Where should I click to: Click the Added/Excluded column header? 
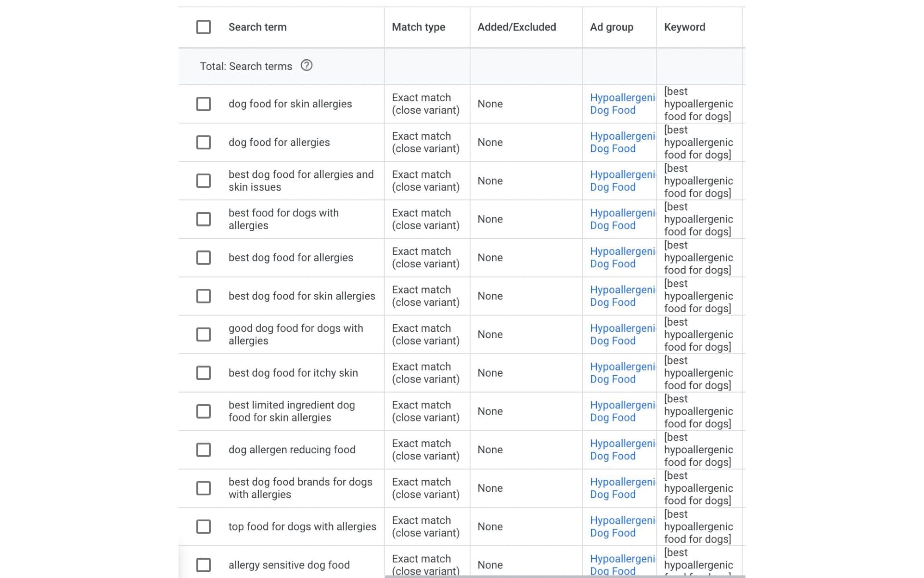click(517, 27)
